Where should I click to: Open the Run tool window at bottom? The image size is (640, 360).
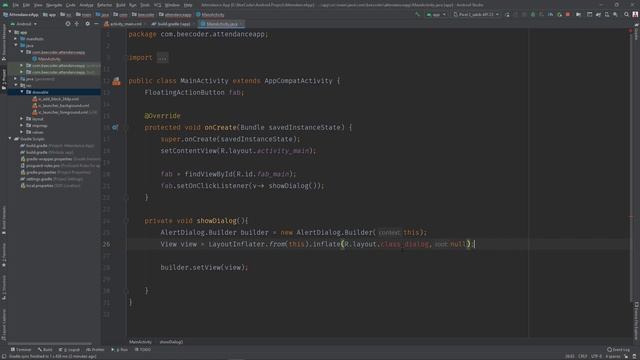pyautogui.click(x=120, y=350)
